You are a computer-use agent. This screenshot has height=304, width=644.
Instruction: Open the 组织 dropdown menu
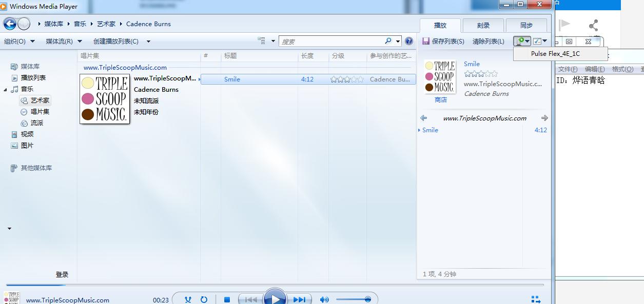tap(19, 41)
